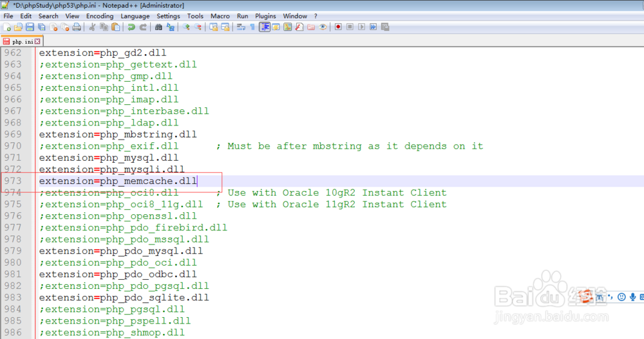Open the Settings menu
644x339 pixels.
pyautogui.click(x=168, y=16)
